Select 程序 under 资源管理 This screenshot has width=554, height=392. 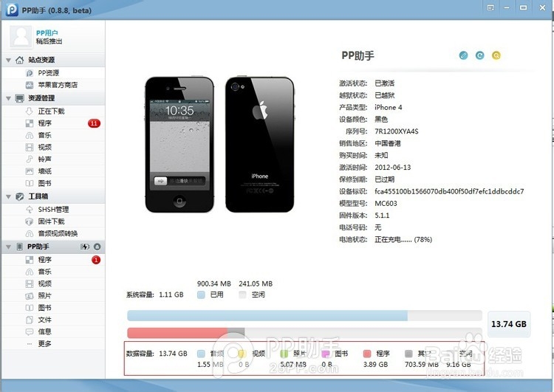53,123
